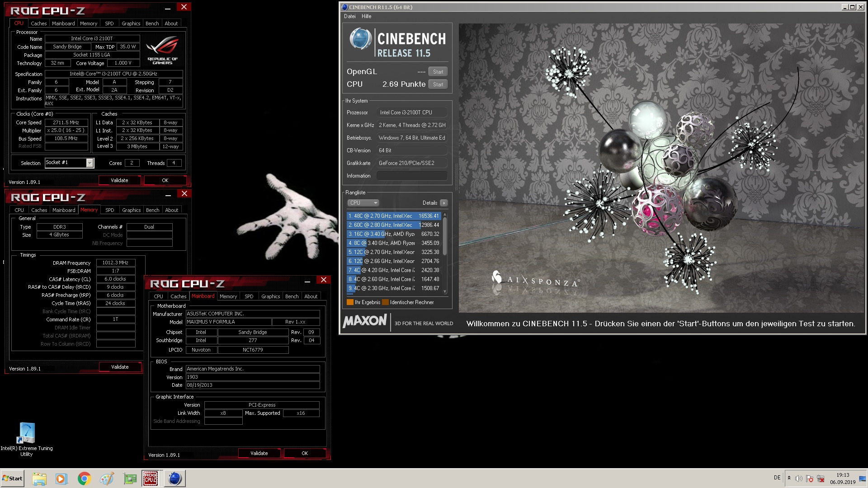This screenshot has height=488, width=868.
Task: Click the Rangliste vertical scrollbar thumb
Action: tap(445, 236)
